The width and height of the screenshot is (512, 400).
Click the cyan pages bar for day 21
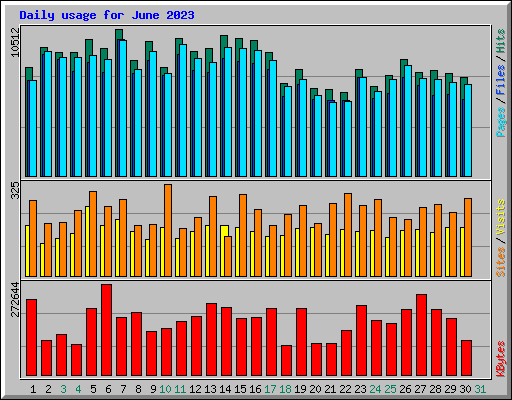(333, 139)
